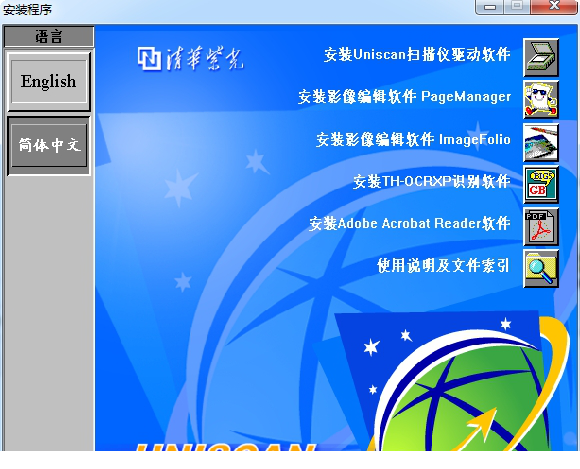The width and height of the screenshot is (580, 469).
Task: Switch language to English
Action: coord(48,81)
